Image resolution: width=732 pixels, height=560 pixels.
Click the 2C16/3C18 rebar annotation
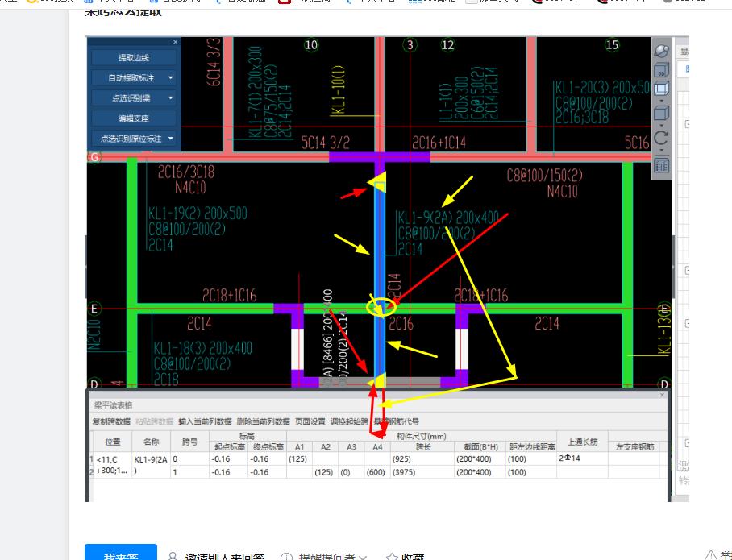[185, 172]
